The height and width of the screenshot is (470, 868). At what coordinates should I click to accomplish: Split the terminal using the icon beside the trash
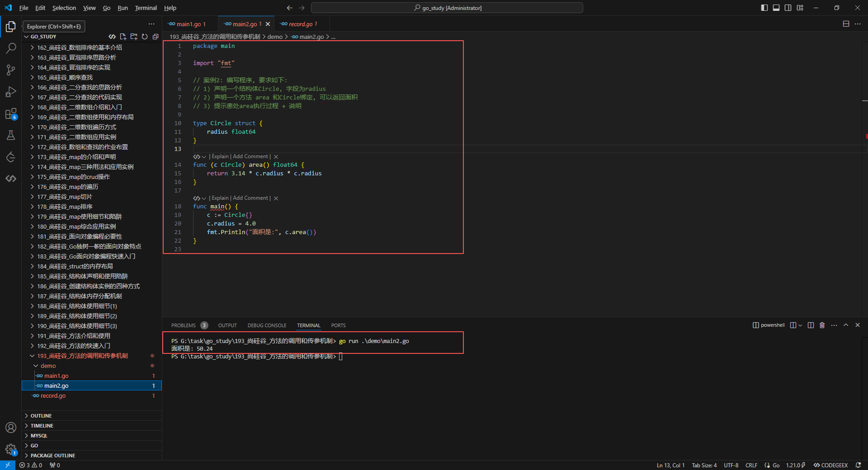click(x=811, y=325)
